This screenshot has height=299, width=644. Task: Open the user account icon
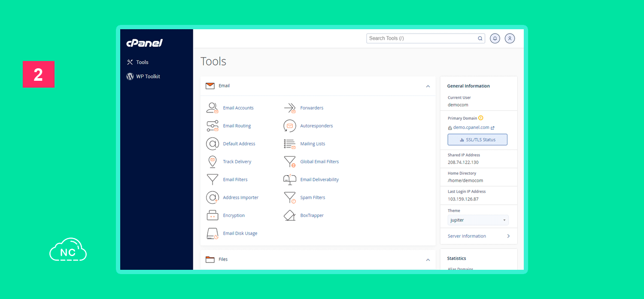(510, 38)
